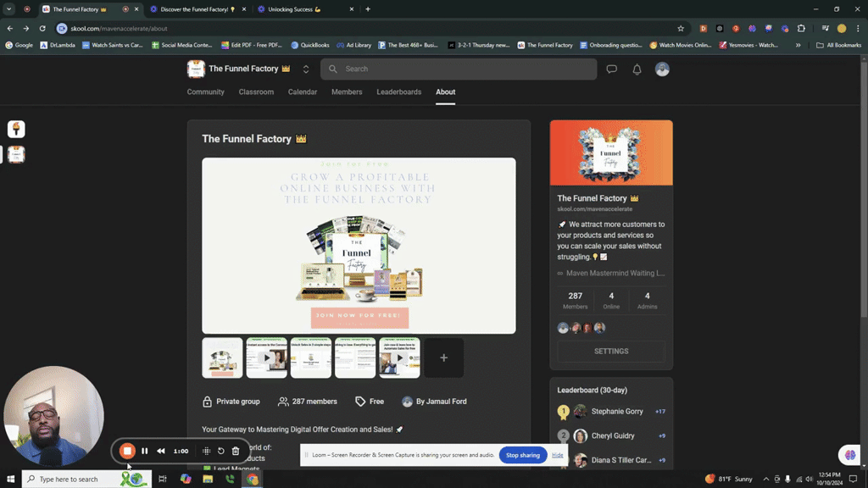Viewport: 868px width, 488px height.
Task: Add new media with the plus tile
Action: (443, 358)
